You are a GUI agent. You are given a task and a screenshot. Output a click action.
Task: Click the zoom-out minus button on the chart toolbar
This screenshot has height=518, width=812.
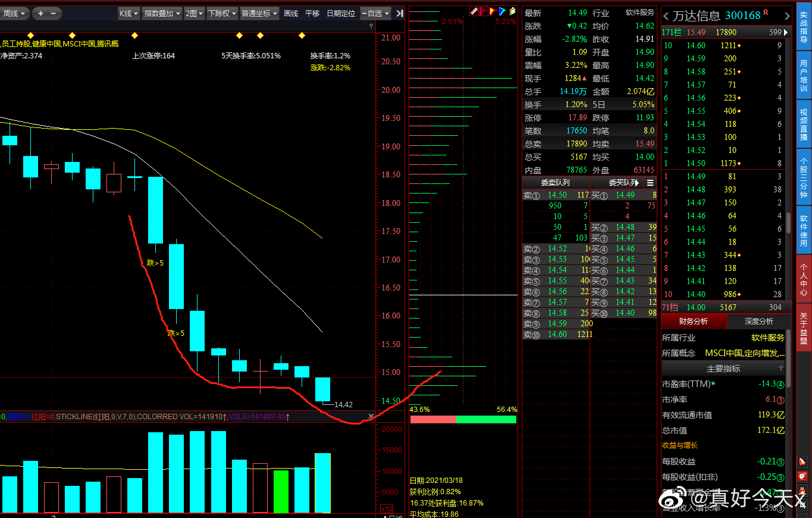click(53, 13)
